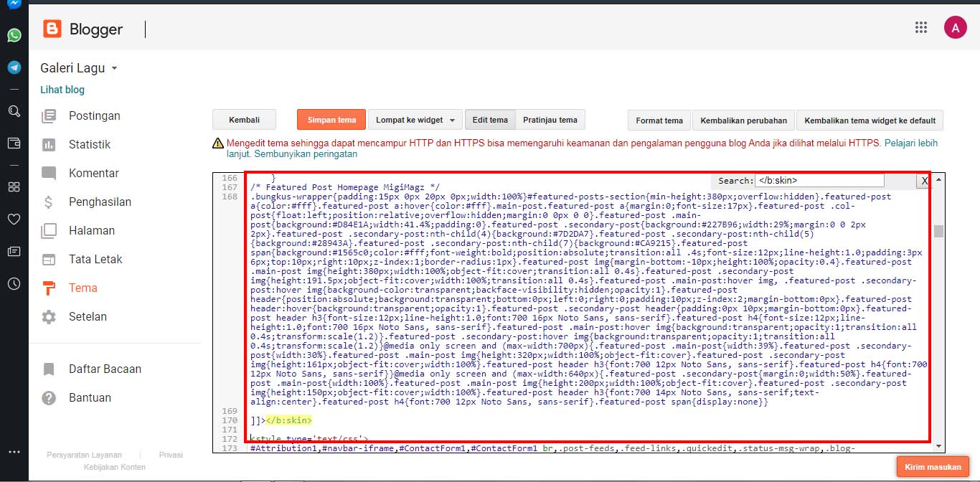Click the Simpan tema button
This screenshot has width=980, height=482.
331,119
